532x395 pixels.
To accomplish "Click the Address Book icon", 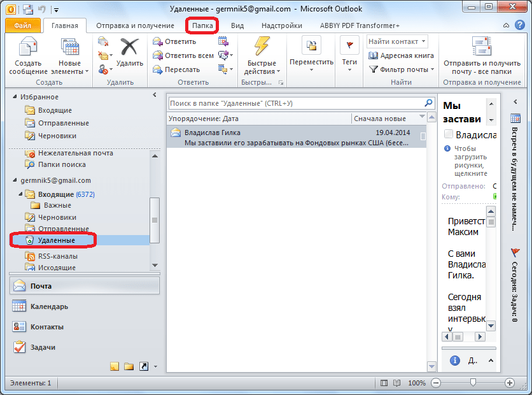I will [x=374, y=55].
